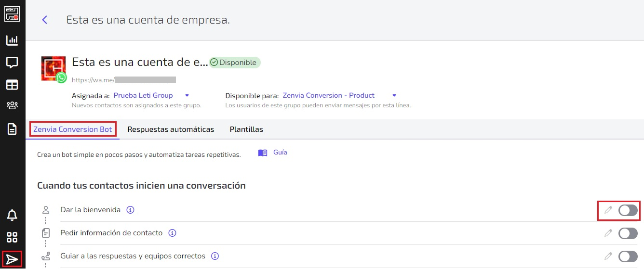This screenshot has height=269, width=644.
Task: Click the person step icon beside Dar la bienvenida
Action: tap(46, 210)
